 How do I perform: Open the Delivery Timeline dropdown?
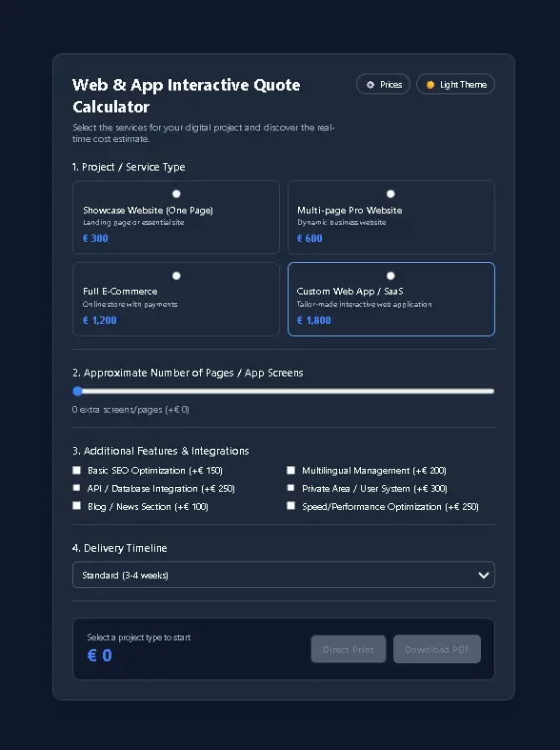click(x=284, y=575)
